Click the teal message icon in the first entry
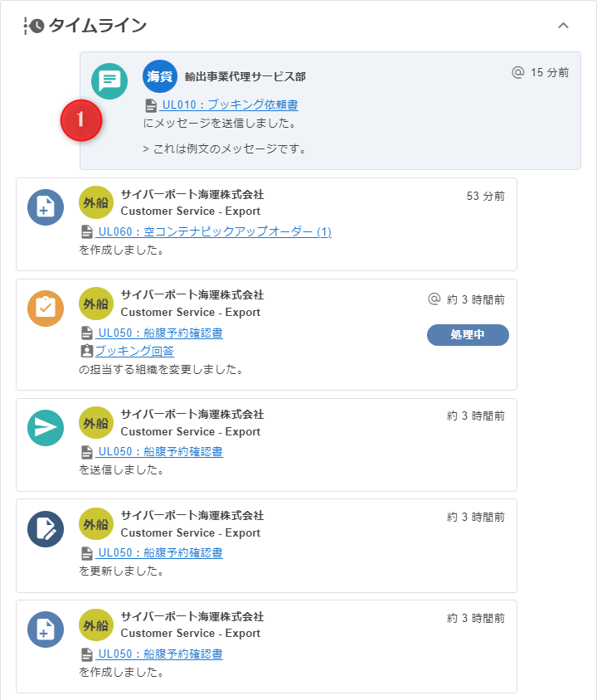This screenshot has height=700, width=597. (109, 81)
